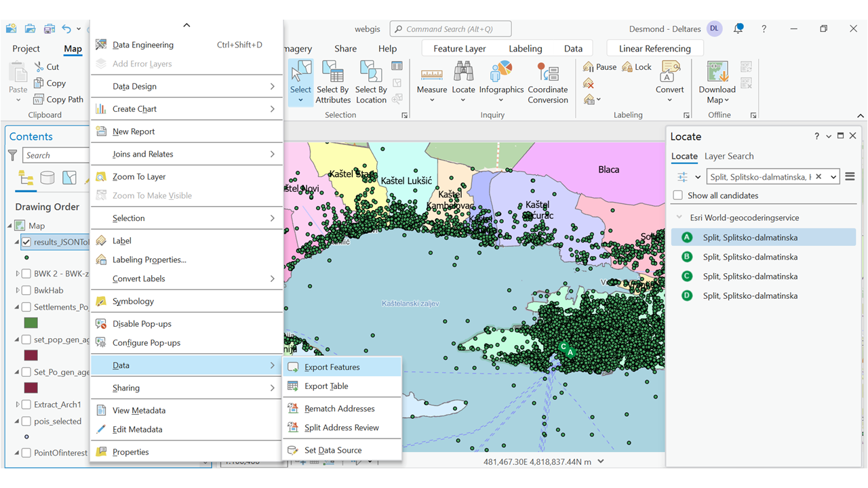The image size is (868, 488).
Task: Enable Extract_Arch1 layer checkbox
Action: point(26,405)
